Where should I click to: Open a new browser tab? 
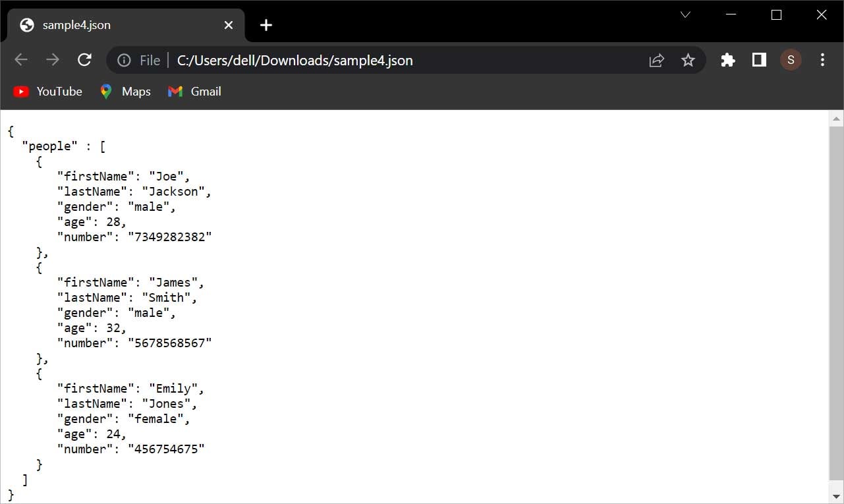click(266, 25)
